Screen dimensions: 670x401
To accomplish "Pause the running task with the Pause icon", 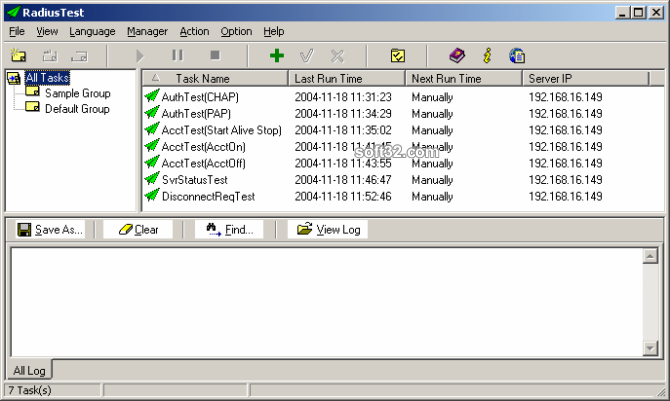I will (177, 55).
